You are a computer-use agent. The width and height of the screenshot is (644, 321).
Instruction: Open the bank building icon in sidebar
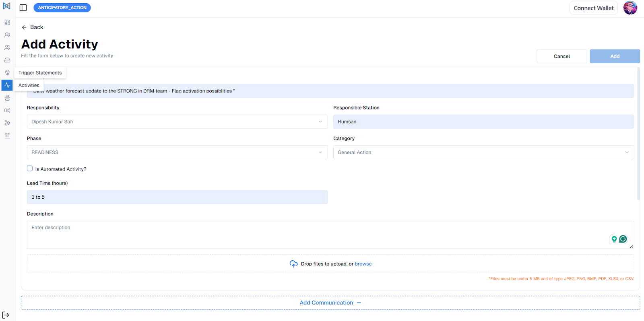7,136
